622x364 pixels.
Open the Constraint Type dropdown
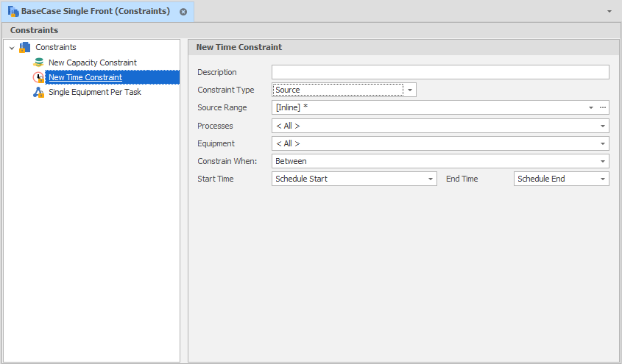410,90
